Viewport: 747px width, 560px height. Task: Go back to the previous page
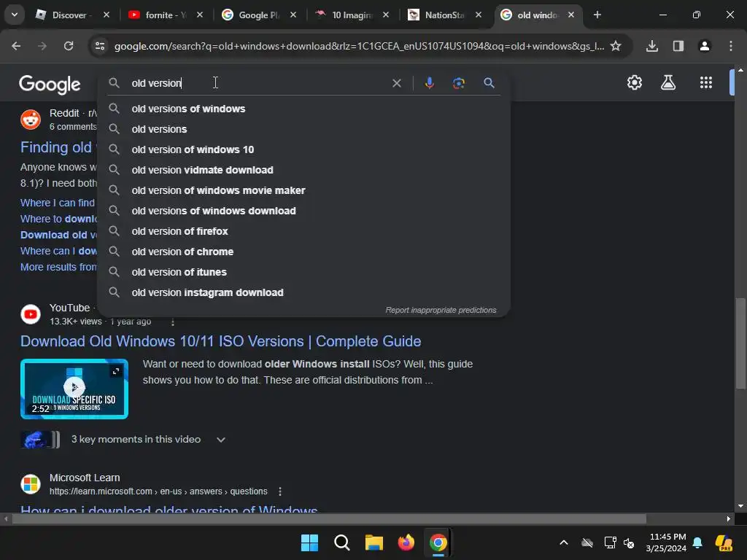coord(16,46)
